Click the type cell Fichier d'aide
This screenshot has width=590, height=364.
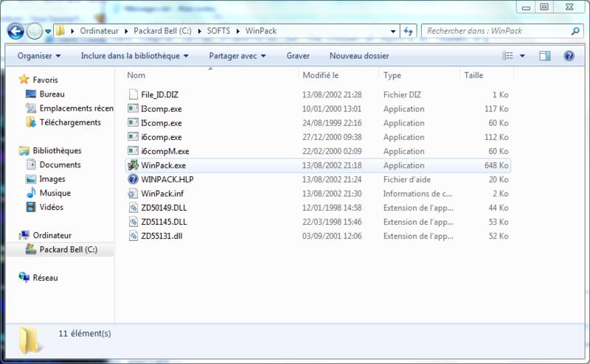(x=407, y=180)
